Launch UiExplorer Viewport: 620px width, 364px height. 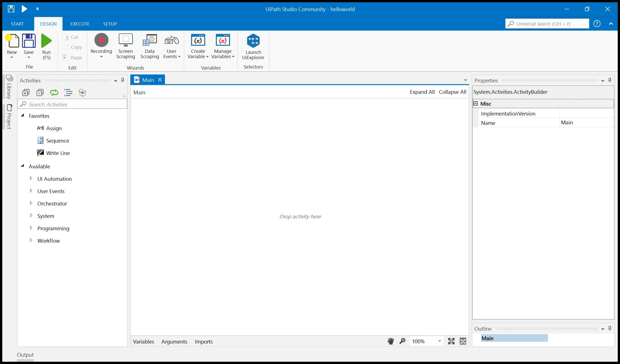tap(253, 47)
